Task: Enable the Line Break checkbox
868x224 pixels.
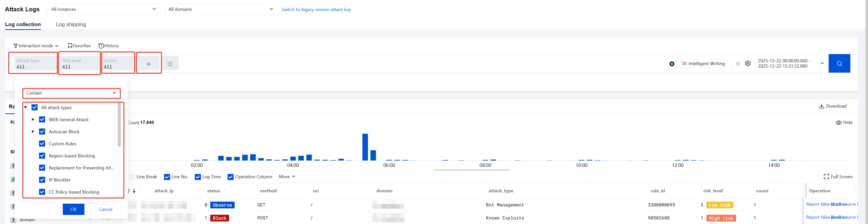Action: tap(132, 177)
